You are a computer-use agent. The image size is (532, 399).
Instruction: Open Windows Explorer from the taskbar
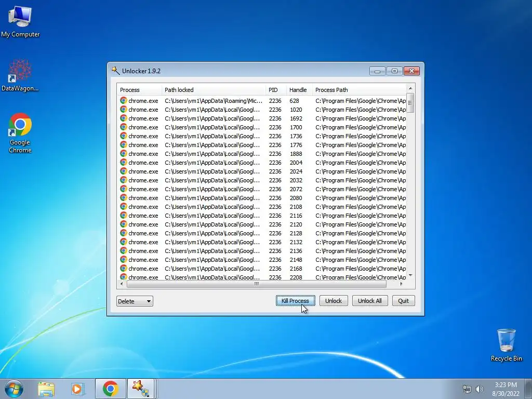(x=46, y=389)
